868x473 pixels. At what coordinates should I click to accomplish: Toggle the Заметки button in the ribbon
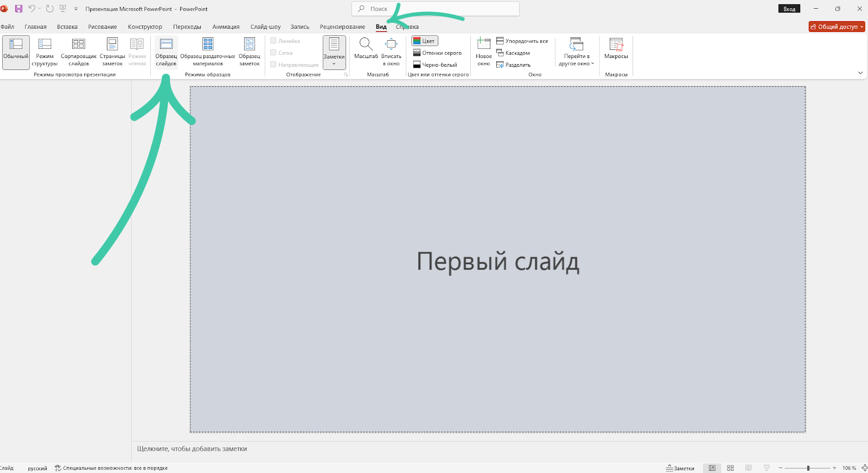[x=334, y=53]
